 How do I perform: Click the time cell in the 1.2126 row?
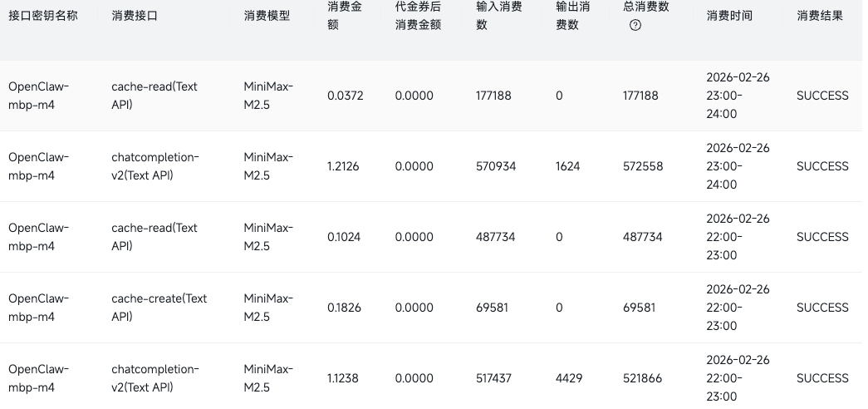point(738,166)
